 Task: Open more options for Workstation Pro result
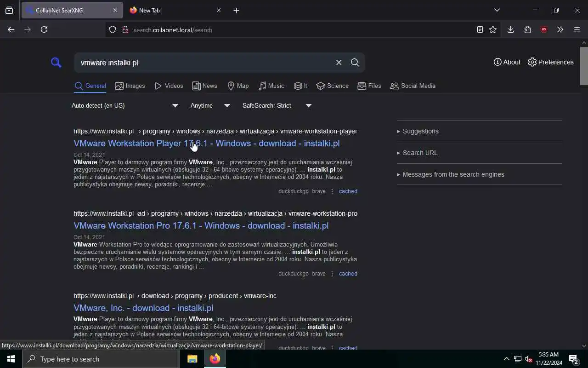332,274
